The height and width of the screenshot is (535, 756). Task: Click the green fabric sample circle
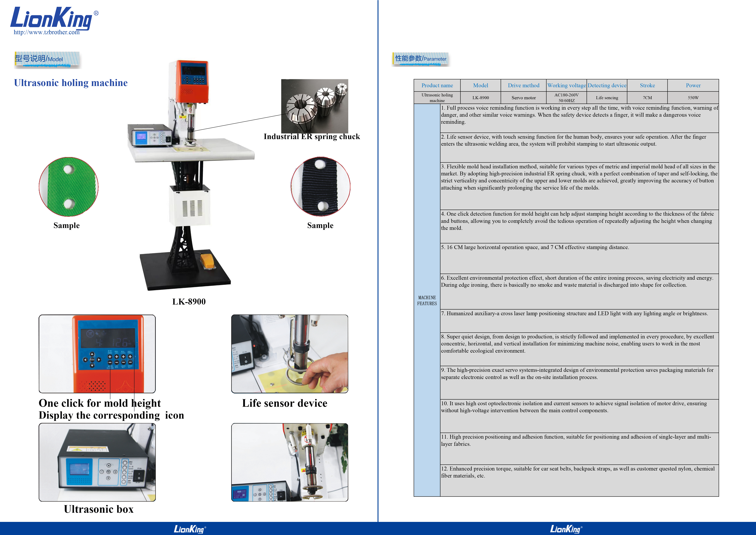[x=68, y=187]
